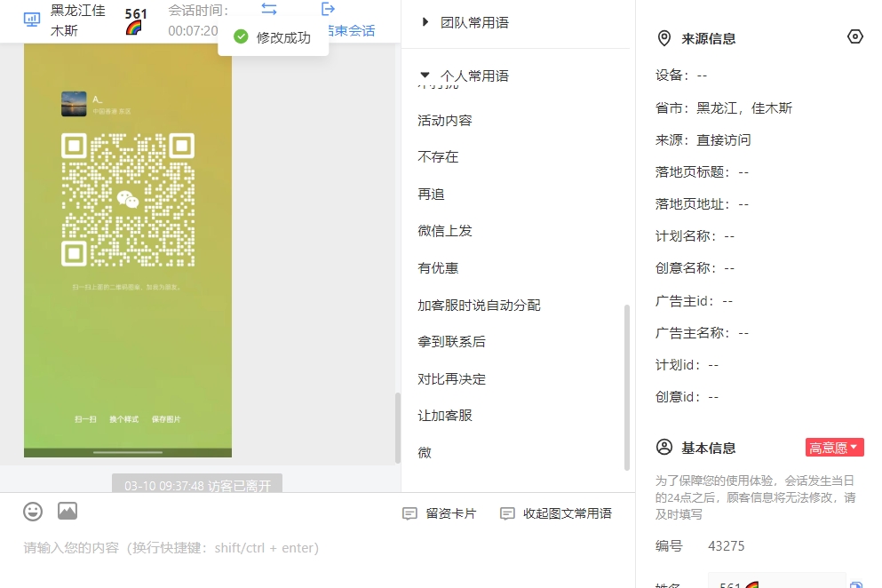Click the 收起图文常用语 chat icon
The width and height of the screenshot is (882, 588).
tap(507, 513)
